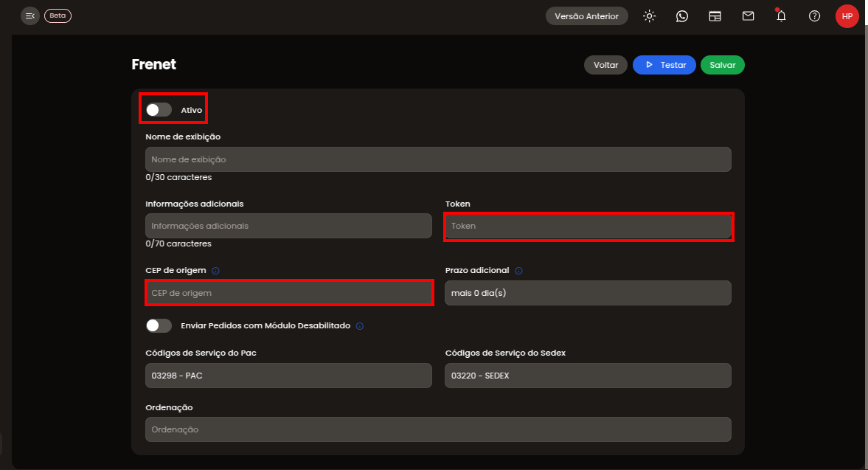Open the Prazo adicional dropdown
This screenshot has height=470, width=868.
[588, 293]
